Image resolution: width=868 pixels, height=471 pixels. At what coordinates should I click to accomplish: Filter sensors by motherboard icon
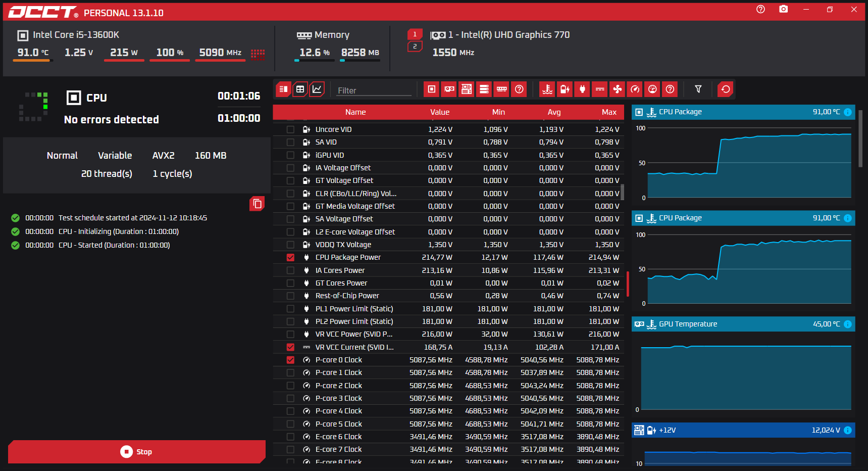click(467, 89)
